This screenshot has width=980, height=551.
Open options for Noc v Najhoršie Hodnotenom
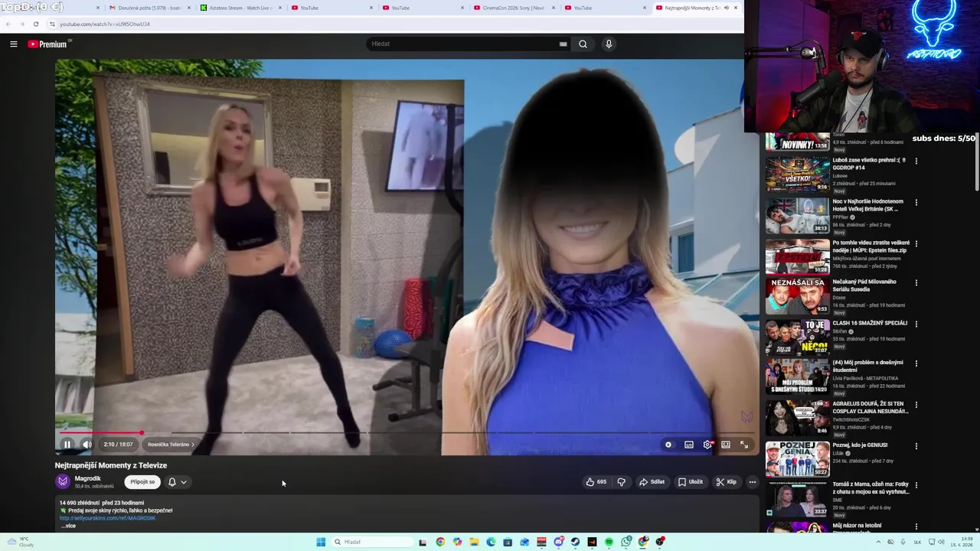click(x=916, y=203)
